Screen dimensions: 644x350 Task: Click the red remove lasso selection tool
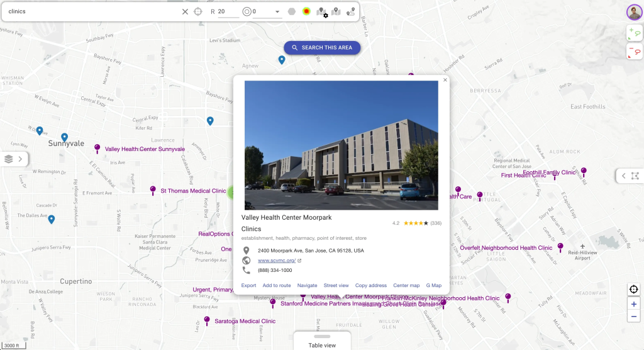pos(634,52)
